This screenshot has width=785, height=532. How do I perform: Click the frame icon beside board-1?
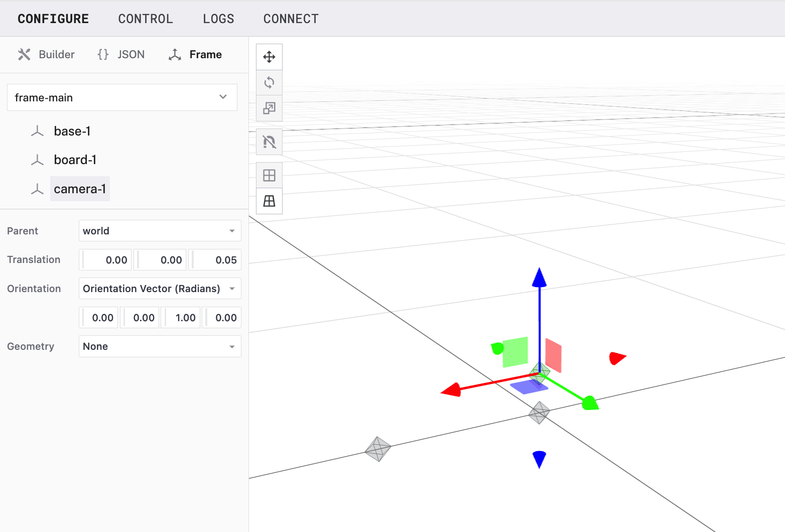[x=37, y=160]
